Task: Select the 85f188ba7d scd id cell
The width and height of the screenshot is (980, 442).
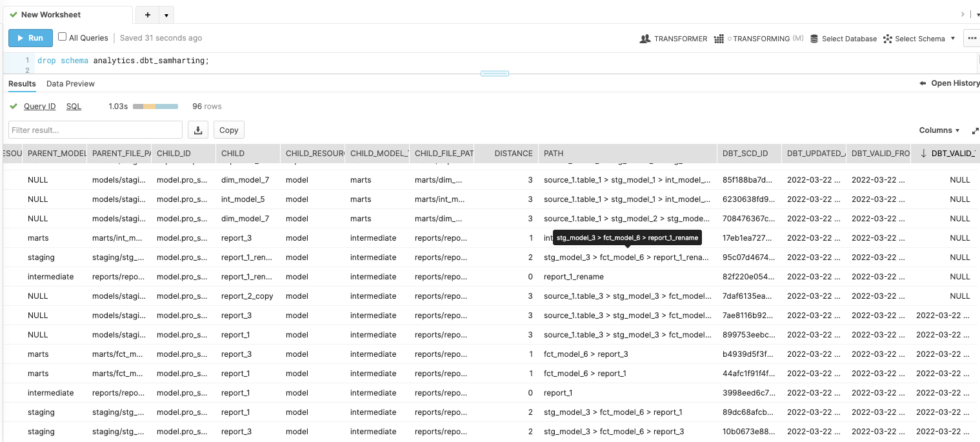Action: click(x=749, y=180)
